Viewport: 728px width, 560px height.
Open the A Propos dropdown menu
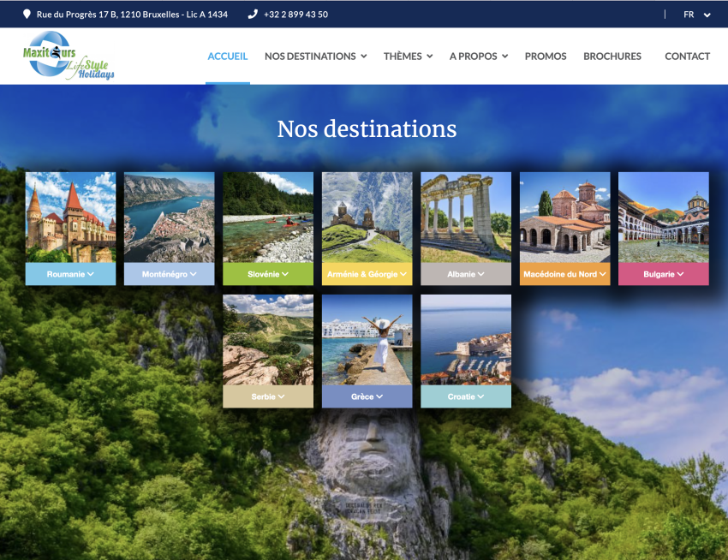coord(478,57)
